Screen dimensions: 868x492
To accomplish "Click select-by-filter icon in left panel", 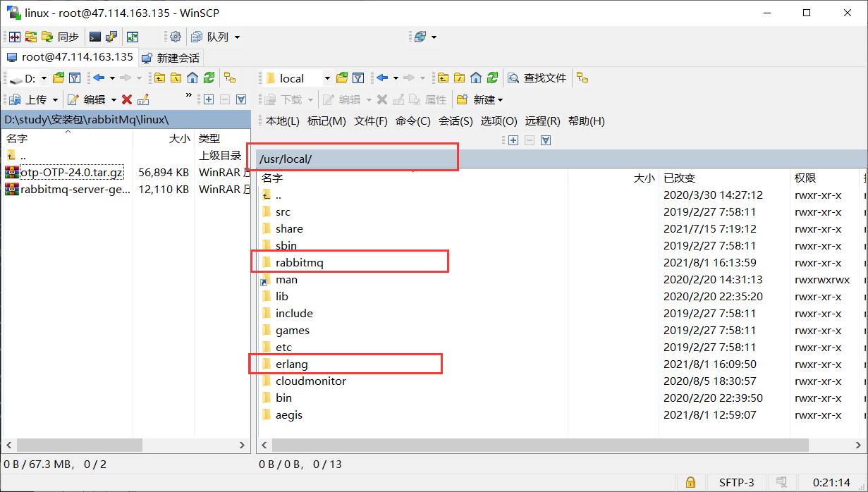I will coord(241,99).
